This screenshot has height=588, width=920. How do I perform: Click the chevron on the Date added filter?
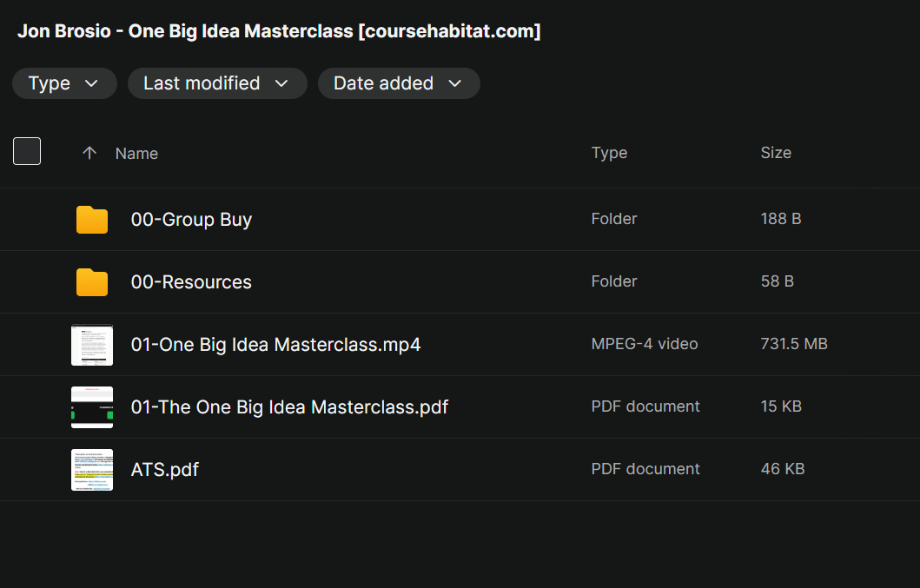pyautogui.click(x=454, y=84)
